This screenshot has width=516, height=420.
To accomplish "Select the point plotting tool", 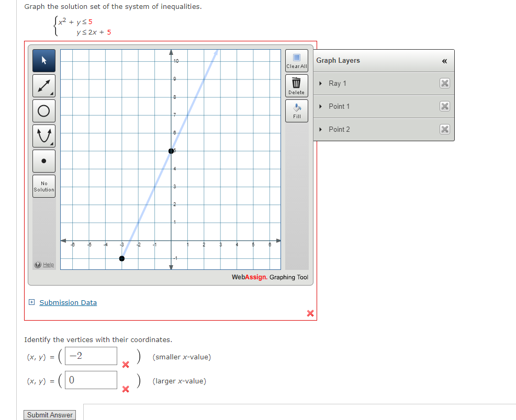I will tap(43, 161).
